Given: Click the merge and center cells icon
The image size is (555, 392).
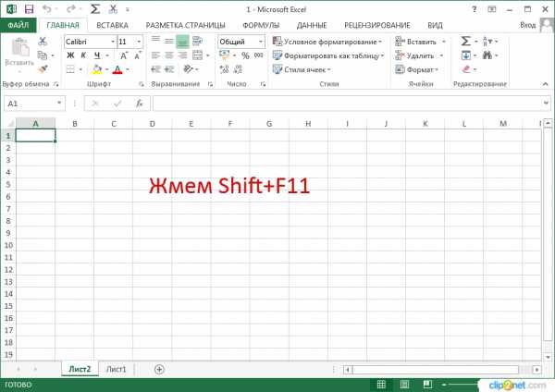Looking at the screenshot, I should pyautogui.click(x=197, y=55).
